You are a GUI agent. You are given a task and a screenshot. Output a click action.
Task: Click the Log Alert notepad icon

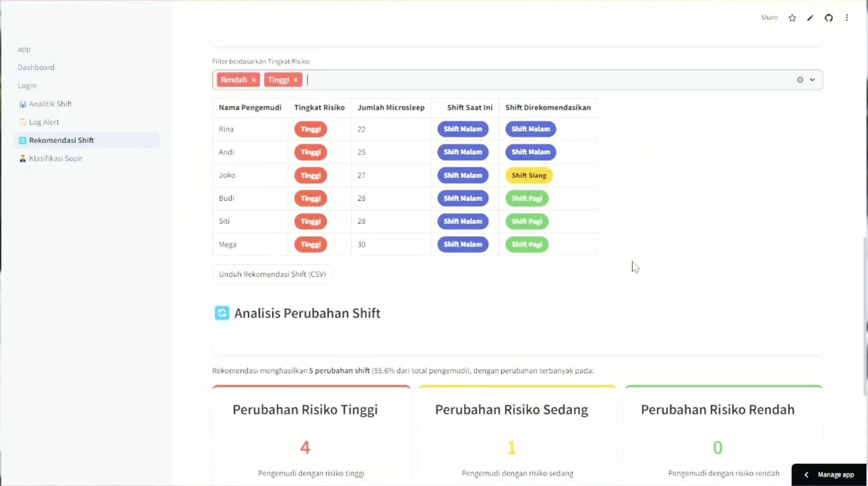23,122
